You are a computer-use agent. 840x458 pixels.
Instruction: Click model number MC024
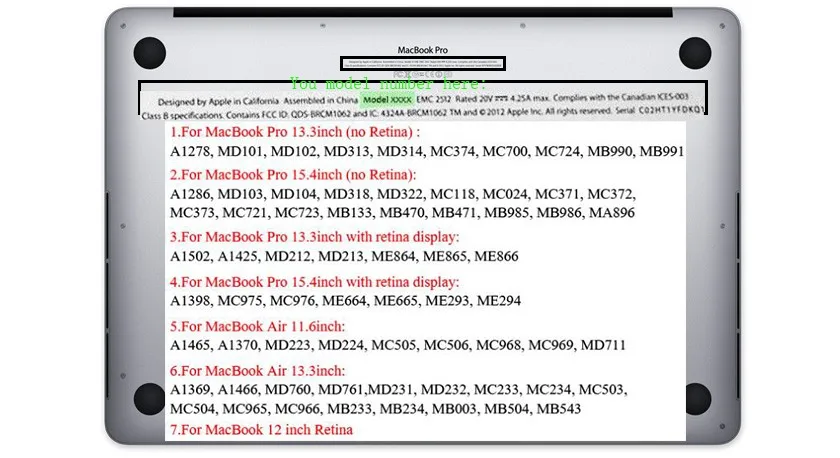coord(505,194)
